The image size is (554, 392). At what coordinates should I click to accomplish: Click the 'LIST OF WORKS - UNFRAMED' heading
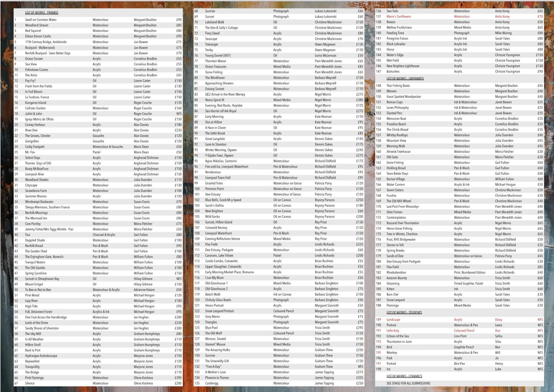point(405,79)
